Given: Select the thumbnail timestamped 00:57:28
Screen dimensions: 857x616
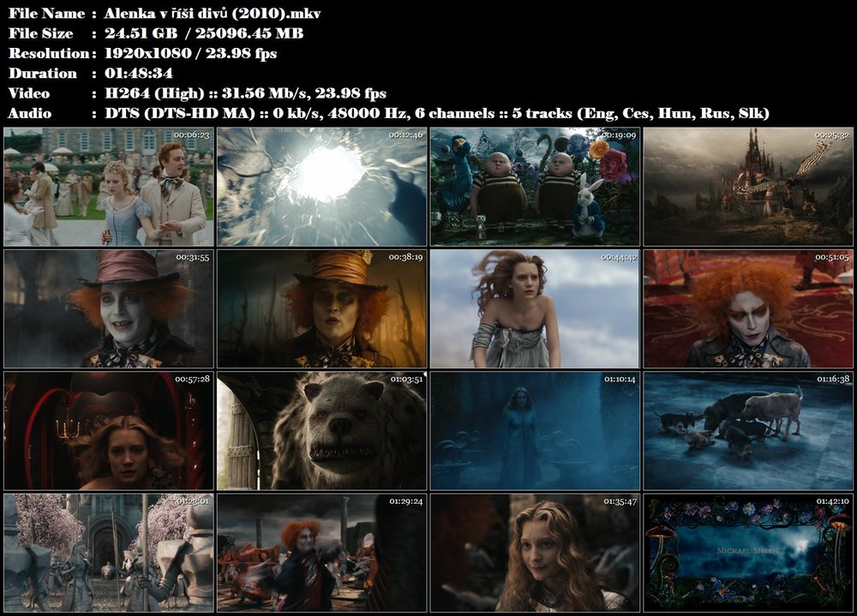Looking at the screenshot, I should point(109,431).
